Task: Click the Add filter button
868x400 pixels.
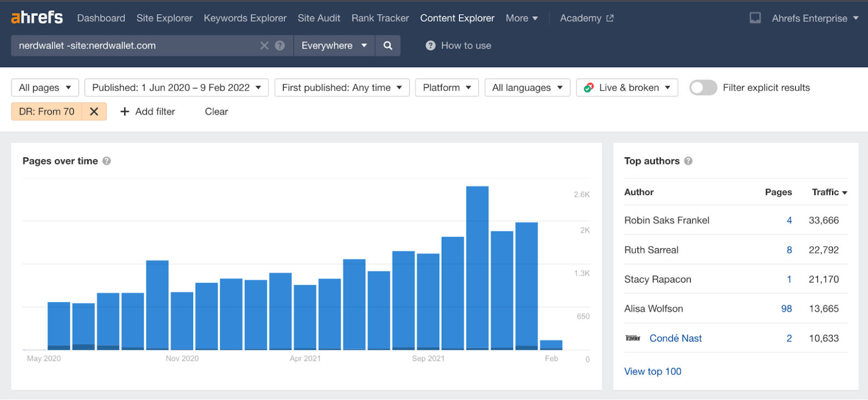Action: coord(148,111)
